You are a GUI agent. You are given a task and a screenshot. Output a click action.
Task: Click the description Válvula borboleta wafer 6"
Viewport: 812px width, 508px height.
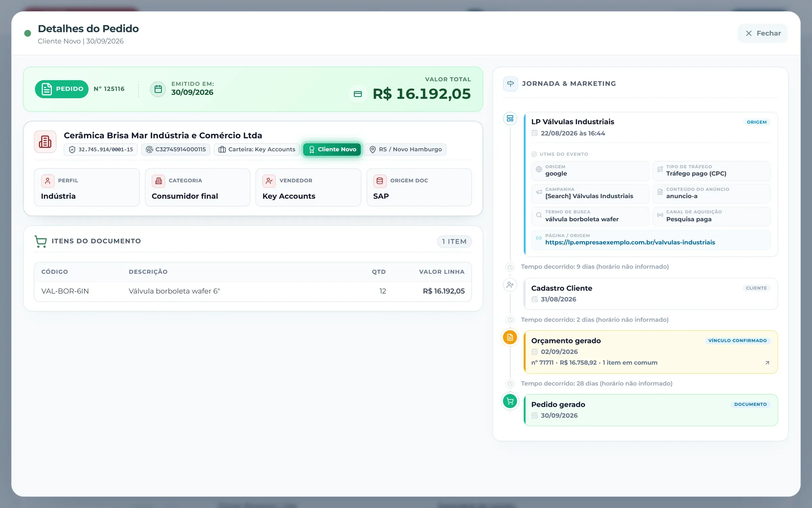click(x=174, y=291)
